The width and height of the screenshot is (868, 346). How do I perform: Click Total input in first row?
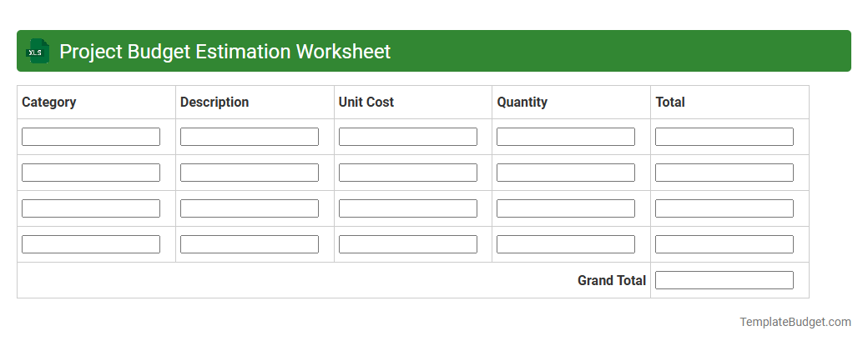724,137
